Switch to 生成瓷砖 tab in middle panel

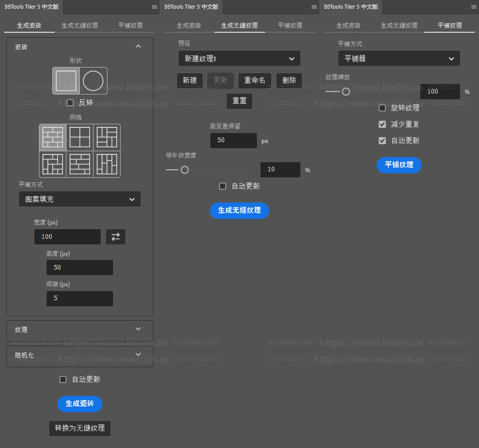click(x=189, y=26)
